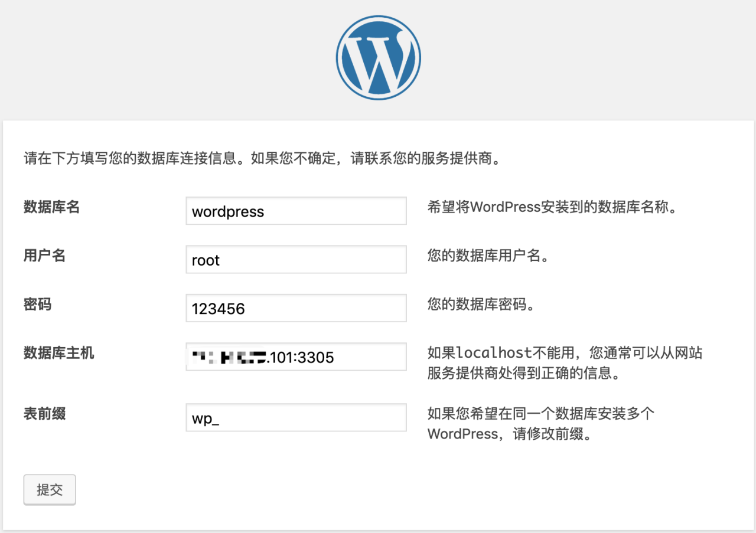Click the WordPress logo at the top

click(378, 56)
